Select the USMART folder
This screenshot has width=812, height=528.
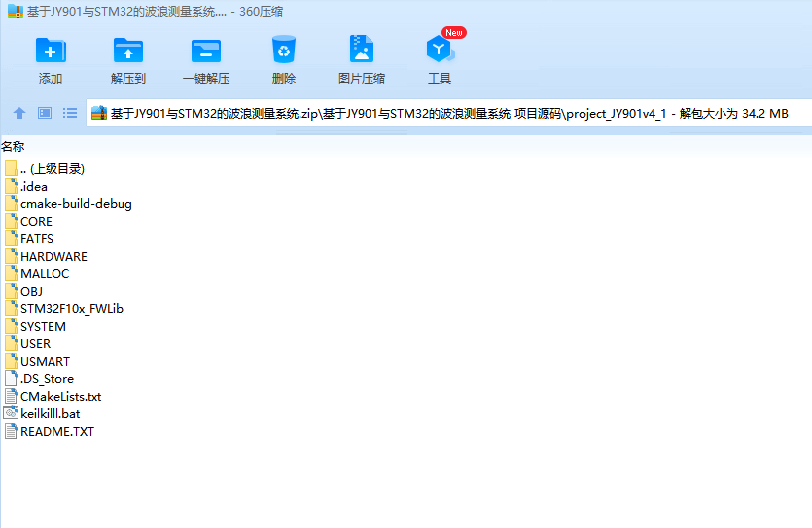(37, 362)
